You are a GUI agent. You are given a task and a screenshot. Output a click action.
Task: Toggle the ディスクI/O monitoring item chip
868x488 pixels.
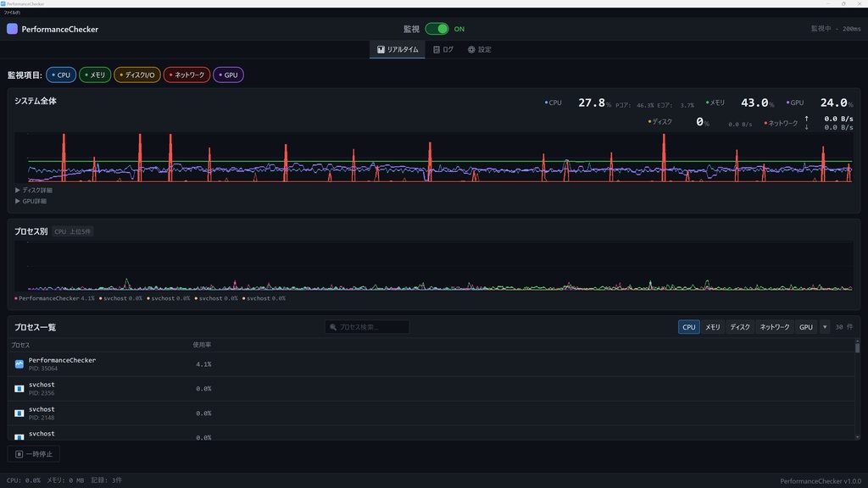click(x=137, y=75)
